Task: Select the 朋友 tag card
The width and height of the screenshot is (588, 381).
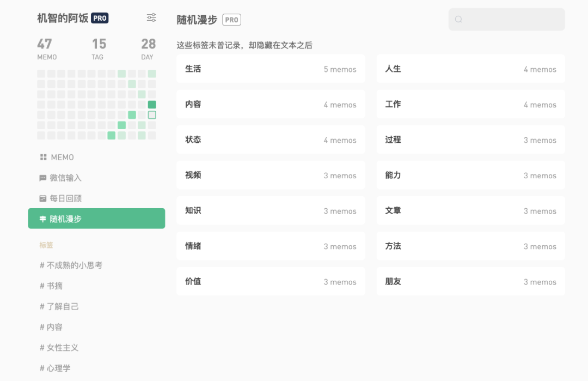Action: coord(470,282)
